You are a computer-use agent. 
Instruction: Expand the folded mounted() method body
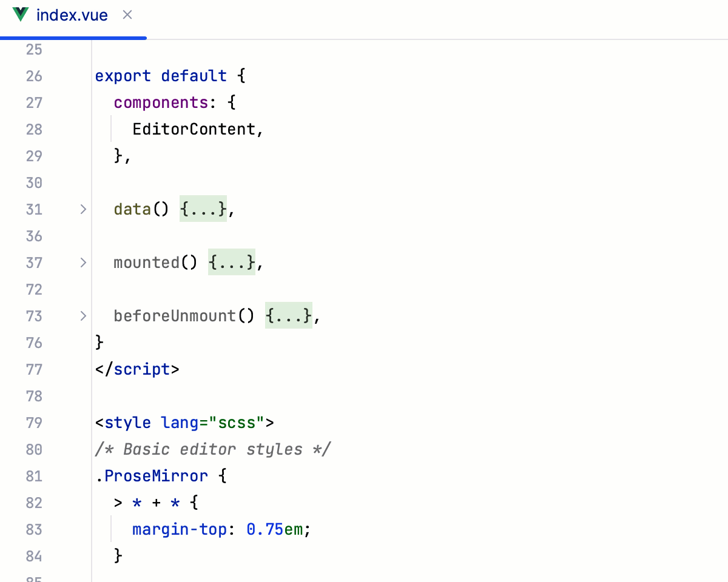pyautogui.click(x=231, y=262)
